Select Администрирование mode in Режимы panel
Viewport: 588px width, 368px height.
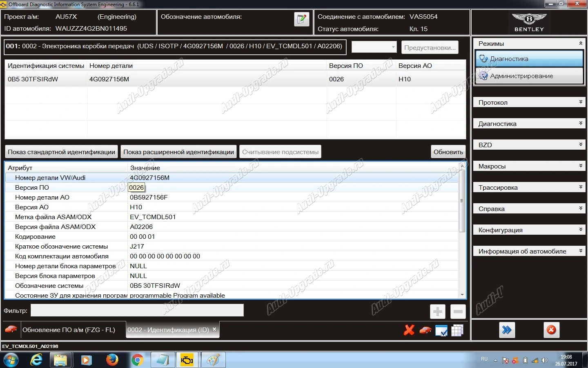tap(529, 76)
